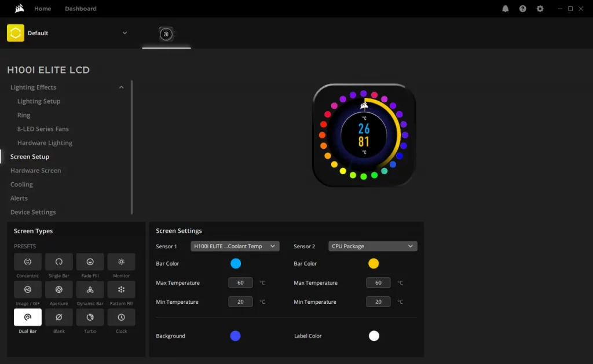The height and width of the screenshot is (364, 593).
Task: Select the Pattern Fill screen preset
Action: 121,289
